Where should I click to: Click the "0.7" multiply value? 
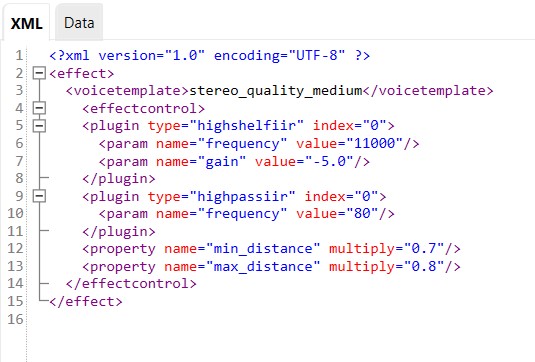(x=424, y=249)
